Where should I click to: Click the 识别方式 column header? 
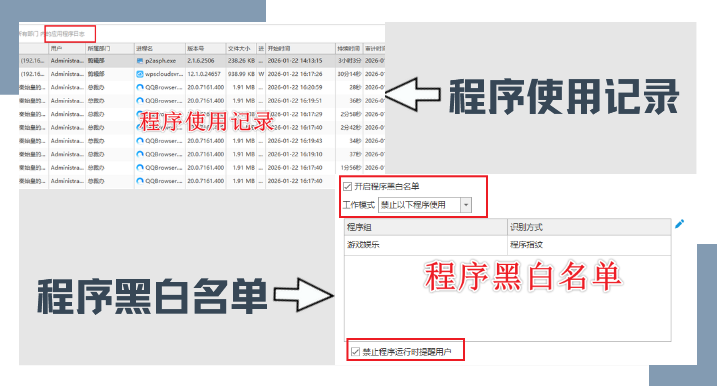coord(589,227)
